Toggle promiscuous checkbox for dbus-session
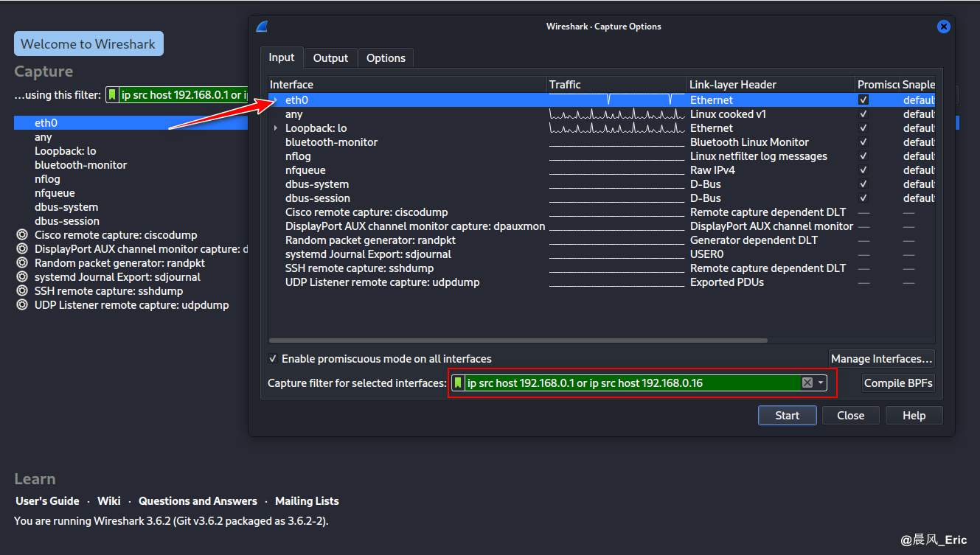This screenshot has height=555, width=980. click(863, 198)
